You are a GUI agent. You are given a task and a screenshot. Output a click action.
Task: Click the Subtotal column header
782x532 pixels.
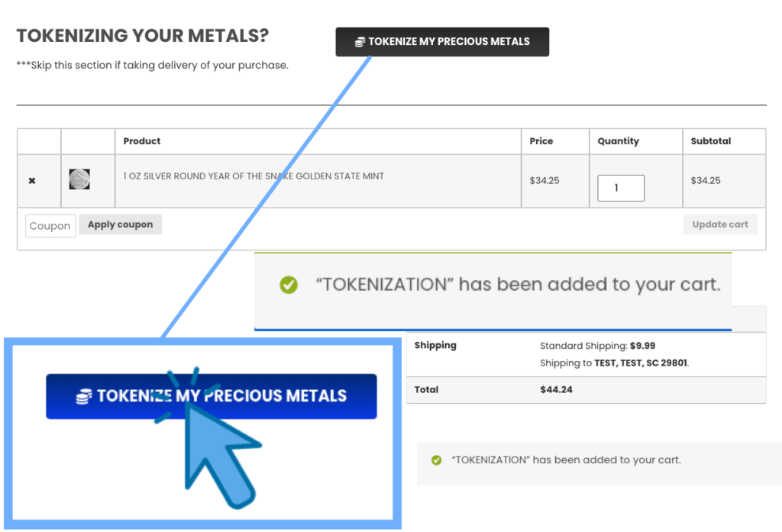[x=711, y=141]
